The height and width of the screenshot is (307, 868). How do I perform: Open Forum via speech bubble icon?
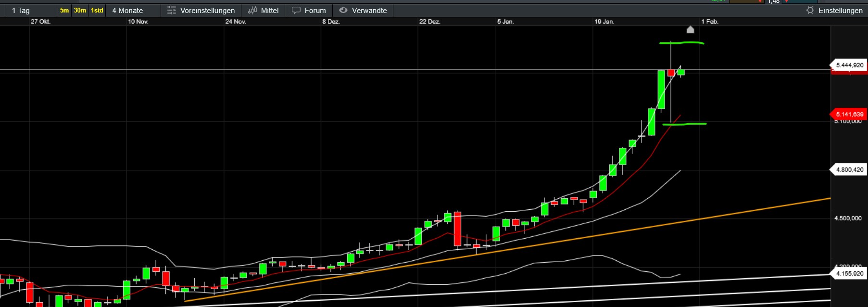(x=296, y=11)
